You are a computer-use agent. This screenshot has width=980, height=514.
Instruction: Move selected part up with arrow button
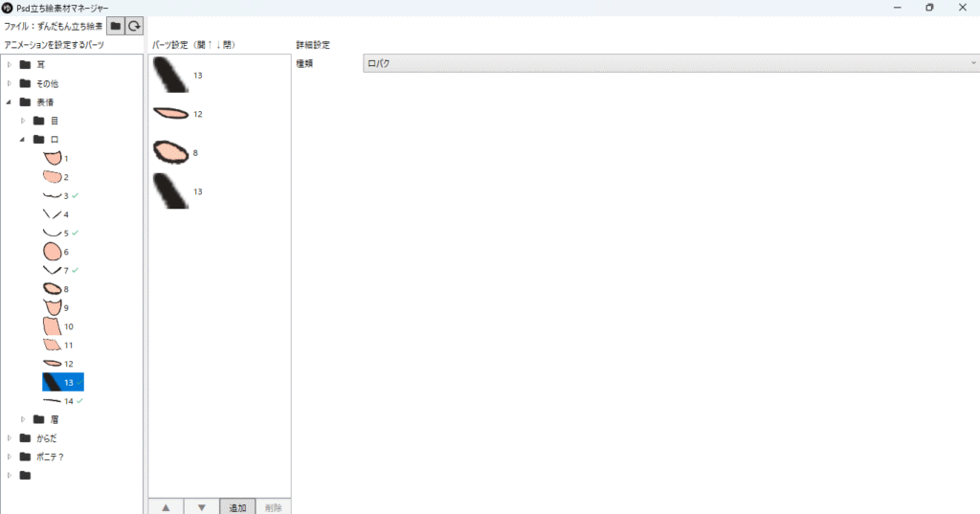(x=166, y=506)
